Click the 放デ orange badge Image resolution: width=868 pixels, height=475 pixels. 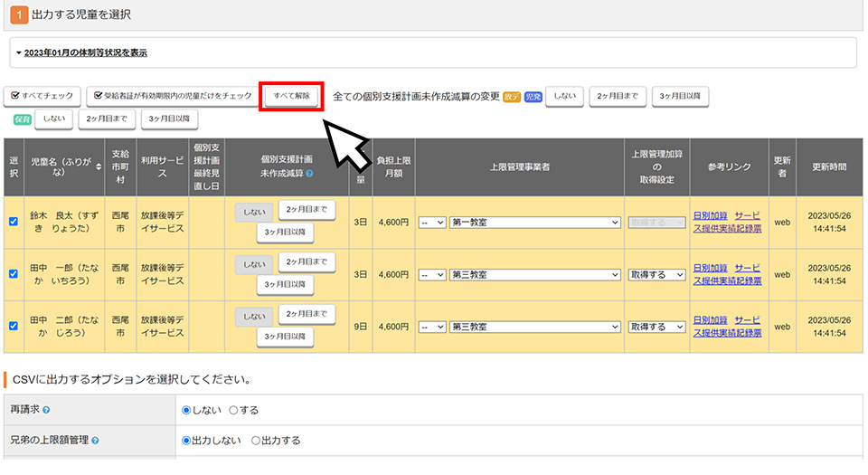[512, 97]
